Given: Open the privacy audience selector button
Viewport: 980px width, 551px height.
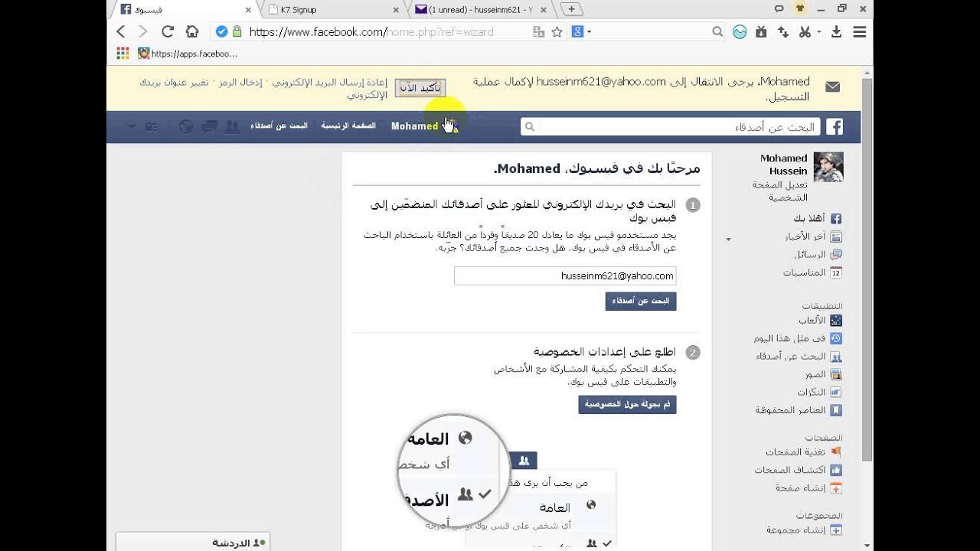Looking at the screenshot, I should [524, 460].
